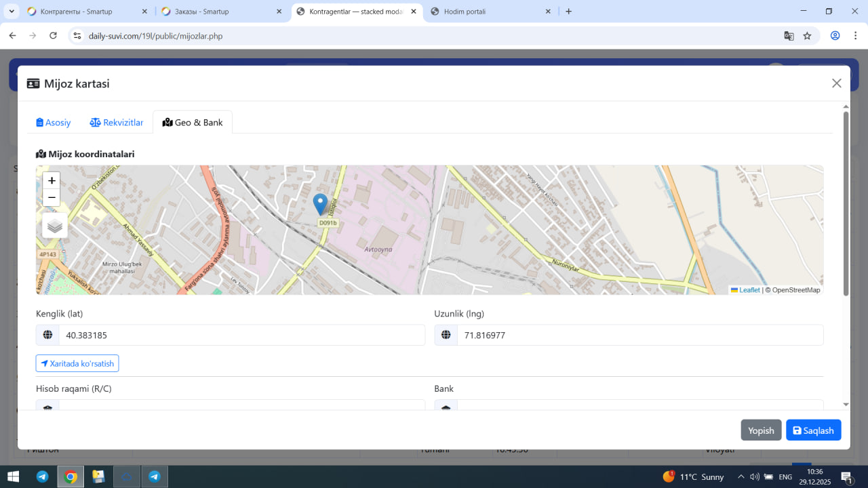The image size is (868, 488).
Task: Zoom out on the map
Action: tap(52, 198)
